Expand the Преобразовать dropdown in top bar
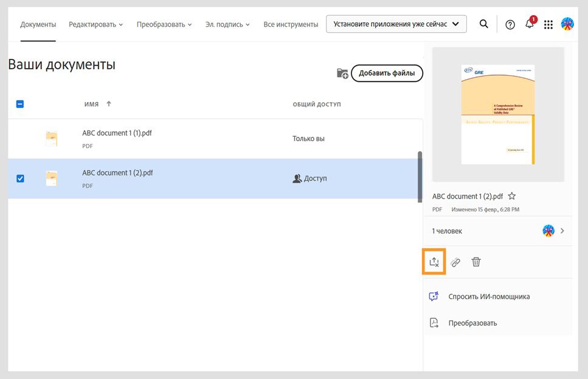The image size is (588, 379). [x=164, y=24]
